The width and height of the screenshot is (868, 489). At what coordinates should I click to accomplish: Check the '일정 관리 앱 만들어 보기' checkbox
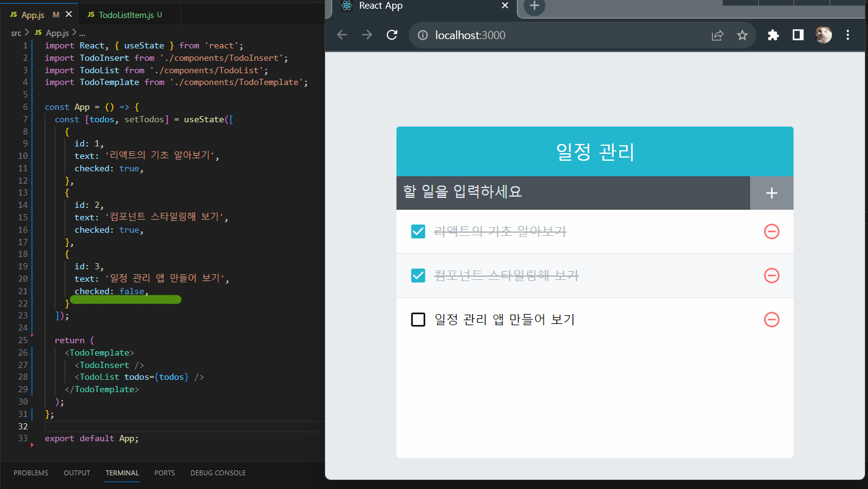418,320
